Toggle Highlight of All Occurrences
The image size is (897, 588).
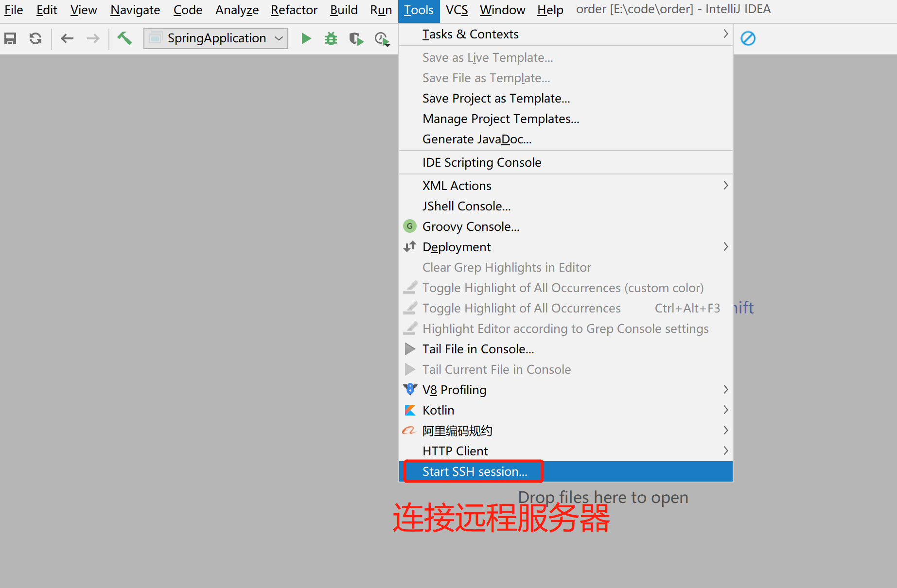521,308
